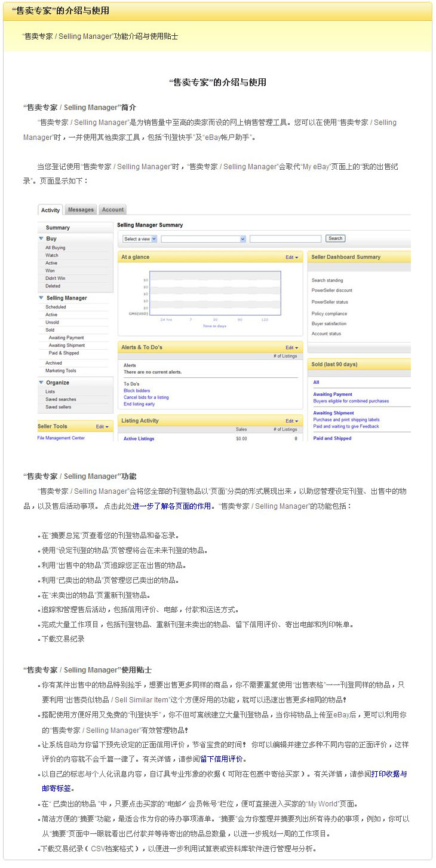The height and width of the screenshot is (868, 436).
Task: Switch to the Account tab
Action: 112,210
